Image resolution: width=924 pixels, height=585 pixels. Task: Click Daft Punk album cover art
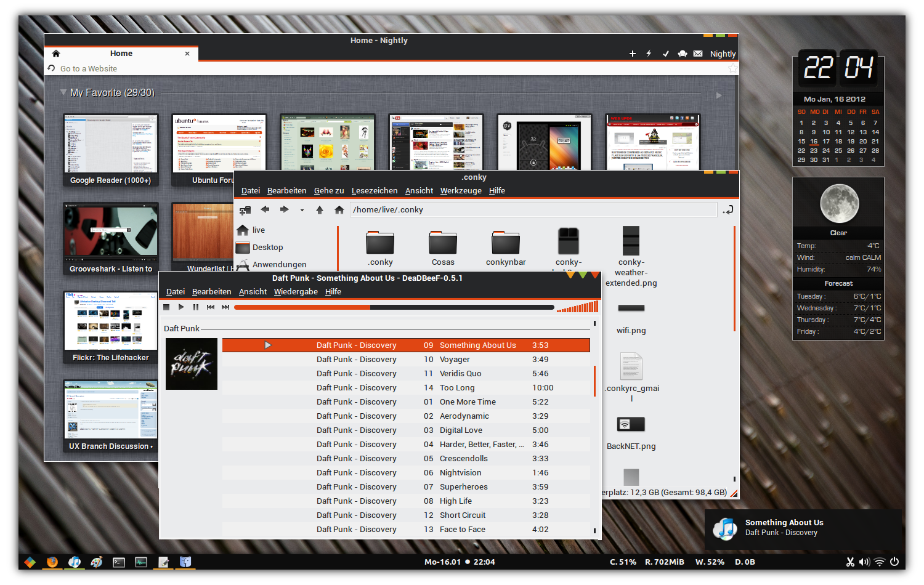192,364
